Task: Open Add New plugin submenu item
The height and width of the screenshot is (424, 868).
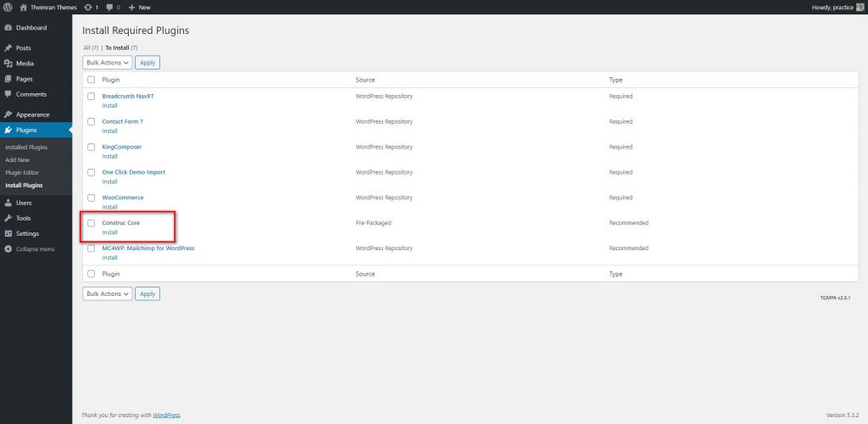Action: coord(18,160)
